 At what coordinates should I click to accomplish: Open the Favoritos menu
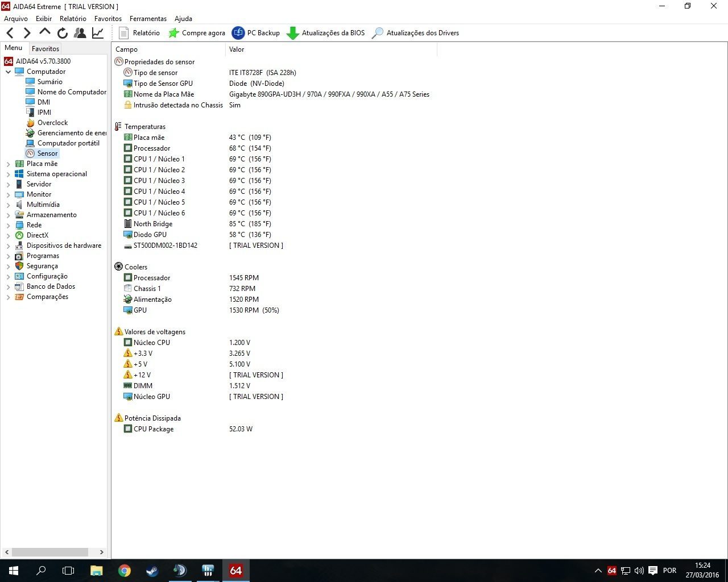108,19
